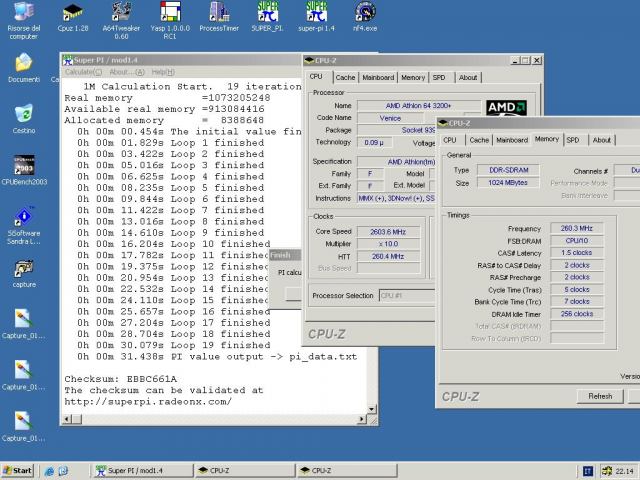Open About menu in Super PI
This screenshot has height=480, width=640.
pyautogui.click(x=127, y=72)
